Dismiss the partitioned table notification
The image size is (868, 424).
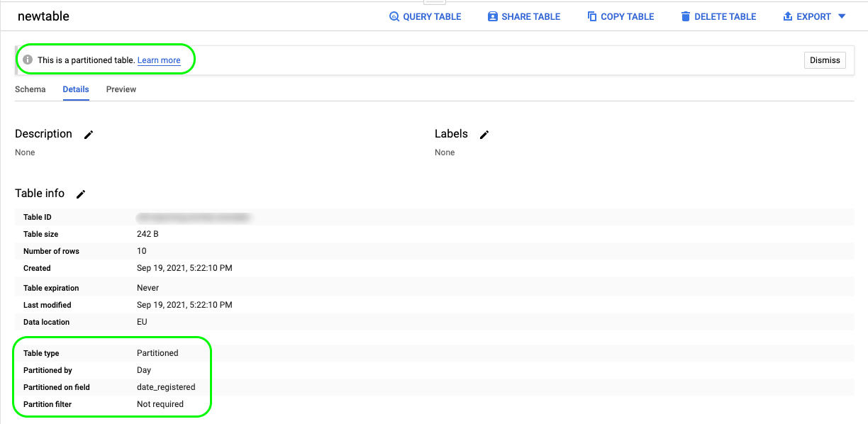pos(825,60)
